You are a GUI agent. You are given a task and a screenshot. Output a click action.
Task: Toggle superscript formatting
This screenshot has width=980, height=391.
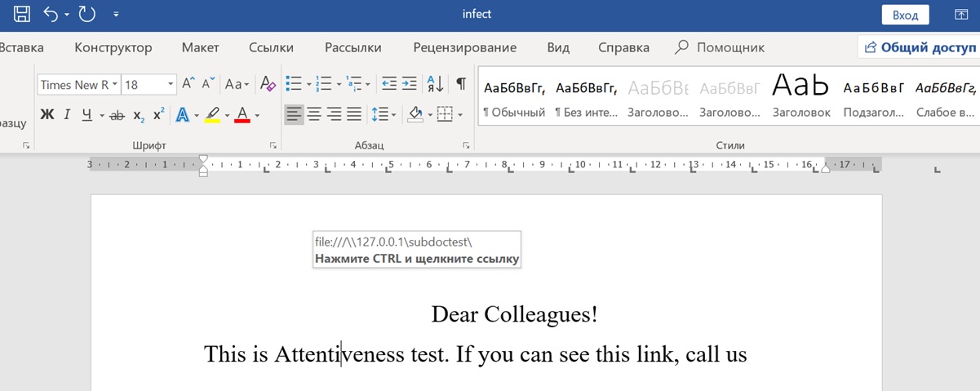pyautogui.click(x=159, y=114)
